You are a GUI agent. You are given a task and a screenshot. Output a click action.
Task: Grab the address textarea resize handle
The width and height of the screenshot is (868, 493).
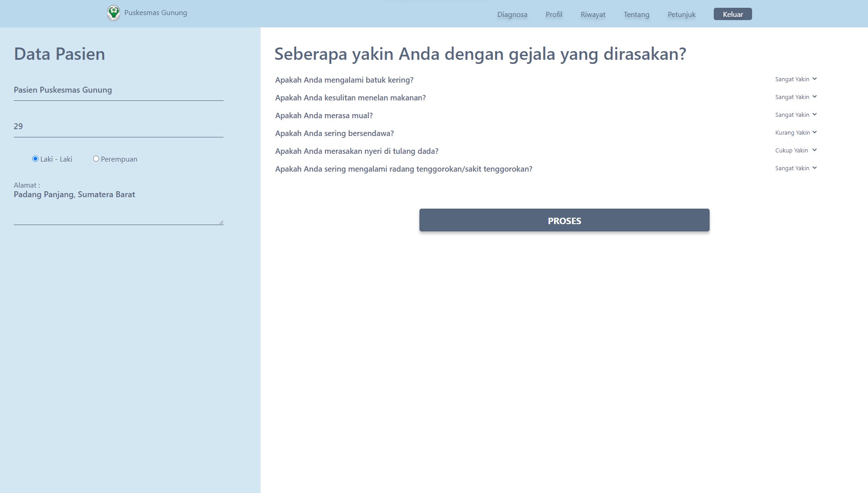point(221,222)
